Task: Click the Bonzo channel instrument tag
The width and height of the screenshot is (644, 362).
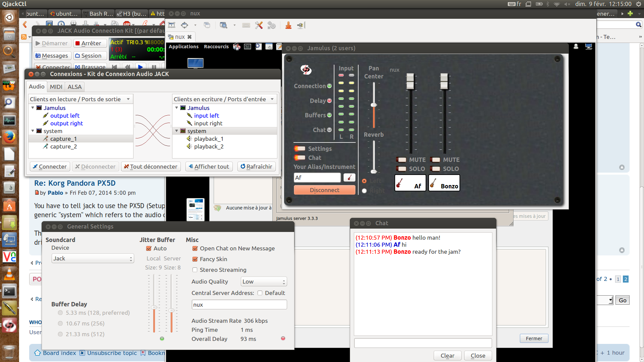Action: tap(444, 183)
